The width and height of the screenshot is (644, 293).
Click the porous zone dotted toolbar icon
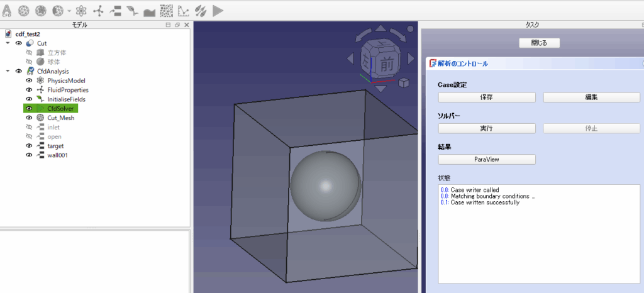(167, 11)
